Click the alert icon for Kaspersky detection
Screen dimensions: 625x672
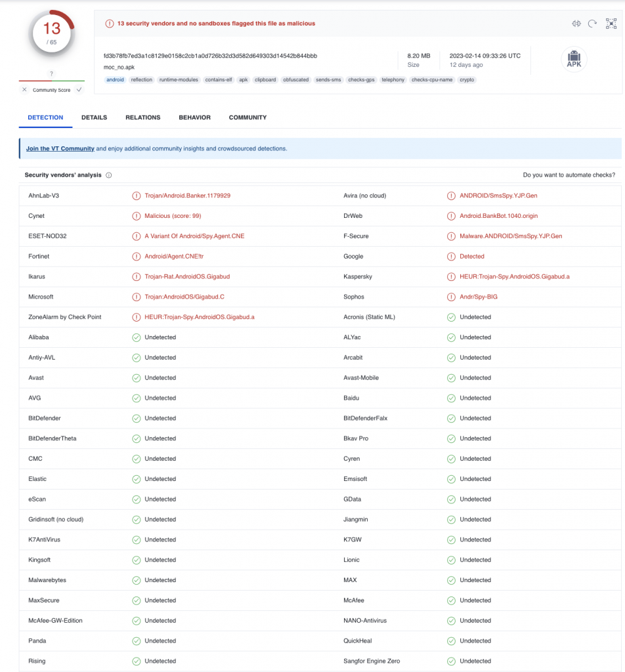[x=451, y=277]
